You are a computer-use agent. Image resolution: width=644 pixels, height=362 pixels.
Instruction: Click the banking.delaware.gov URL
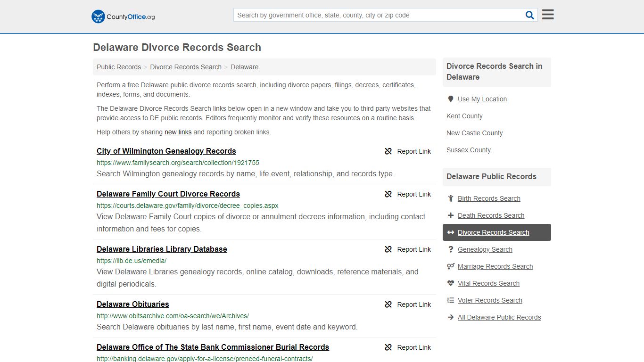(205, 358)
